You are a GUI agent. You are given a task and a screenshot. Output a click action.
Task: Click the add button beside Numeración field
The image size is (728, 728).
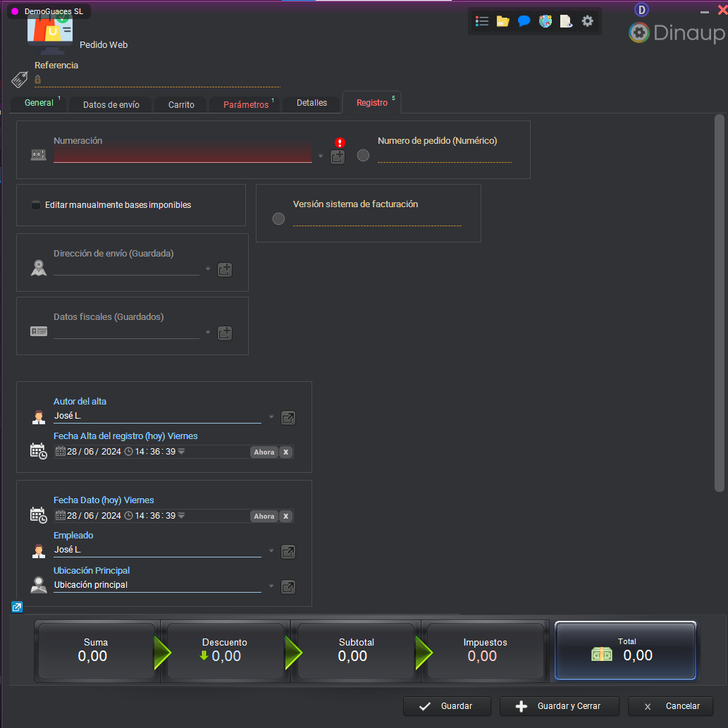[338, 157]
